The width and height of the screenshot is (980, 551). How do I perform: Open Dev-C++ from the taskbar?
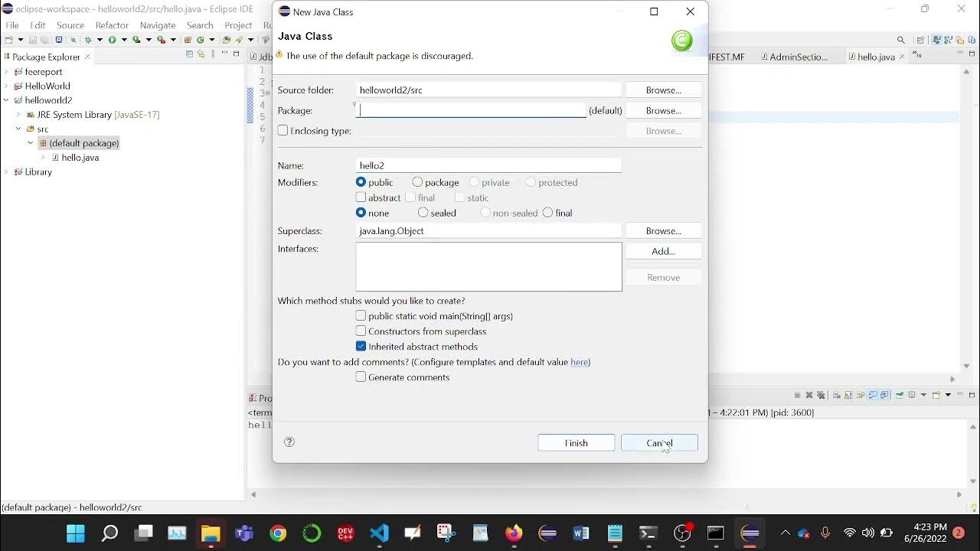[x=345, y=533]
